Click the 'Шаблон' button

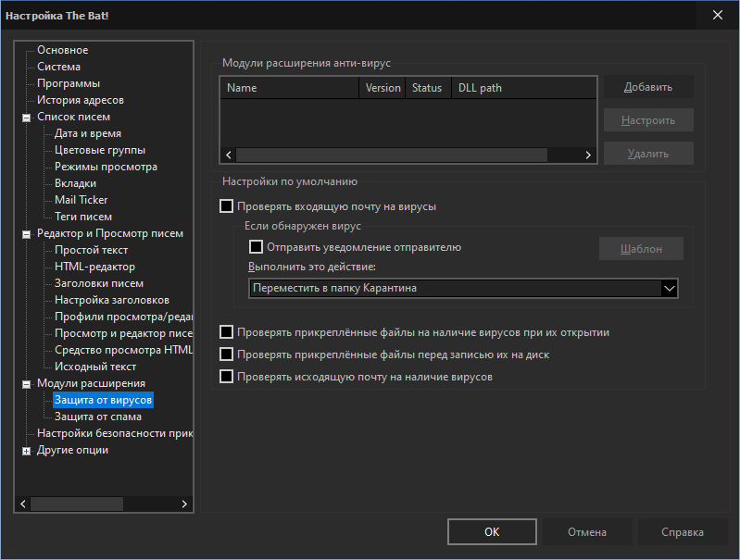click(x=641, y=249)
